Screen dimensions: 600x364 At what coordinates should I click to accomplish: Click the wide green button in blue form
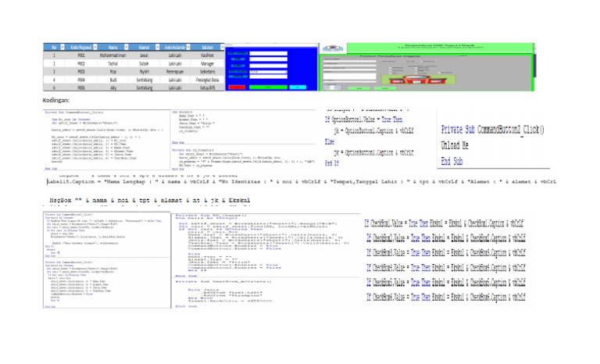[x=268, y=87]
